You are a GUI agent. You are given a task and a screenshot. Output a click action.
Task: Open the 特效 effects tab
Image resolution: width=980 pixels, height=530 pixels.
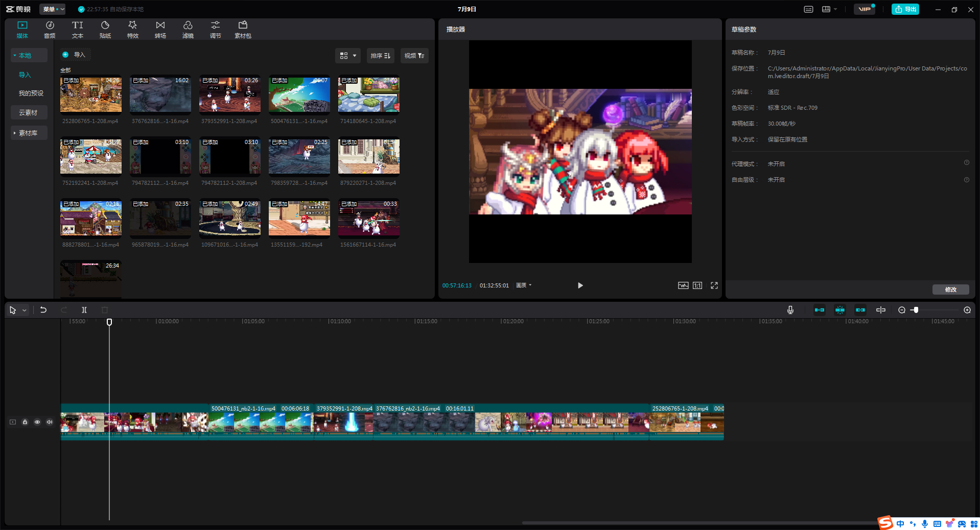point(132,30)
